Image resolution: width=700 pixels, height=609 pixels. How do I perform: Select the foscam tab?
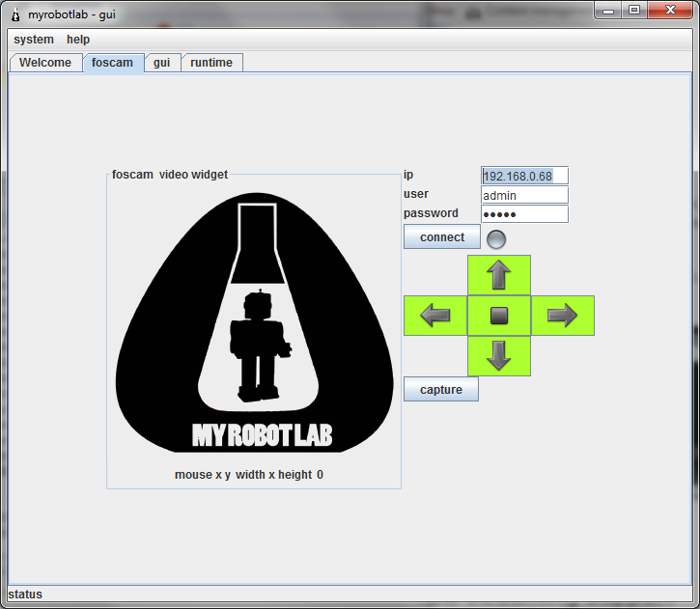pos(113,63)
